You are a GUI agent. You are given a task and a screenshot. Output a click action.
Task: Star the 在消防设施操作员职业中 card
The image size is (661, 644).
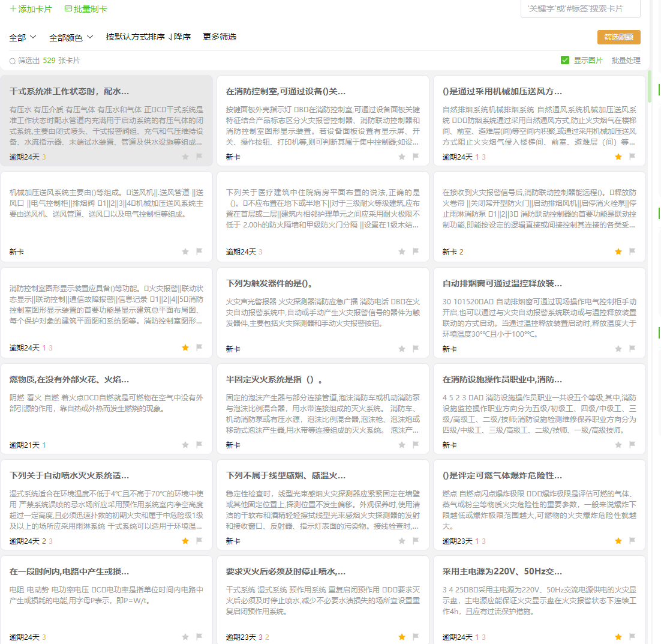pos(618,445)
